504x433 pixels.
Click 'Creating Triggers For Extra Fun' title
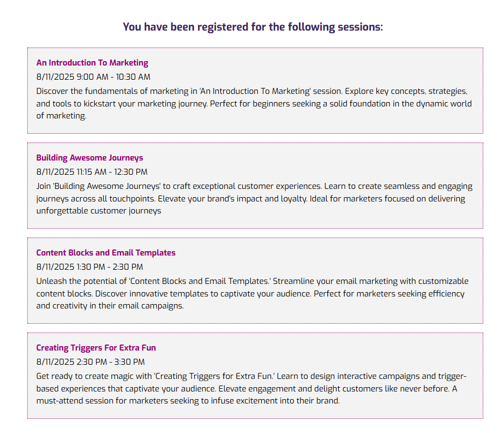tap(96, 348)
